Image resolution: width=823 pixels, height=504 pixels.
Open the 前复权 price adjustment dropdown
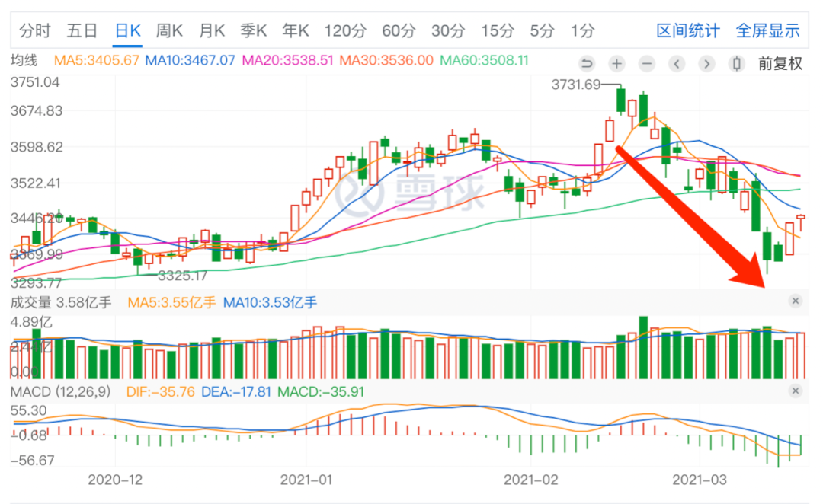(x=780, y=63)
